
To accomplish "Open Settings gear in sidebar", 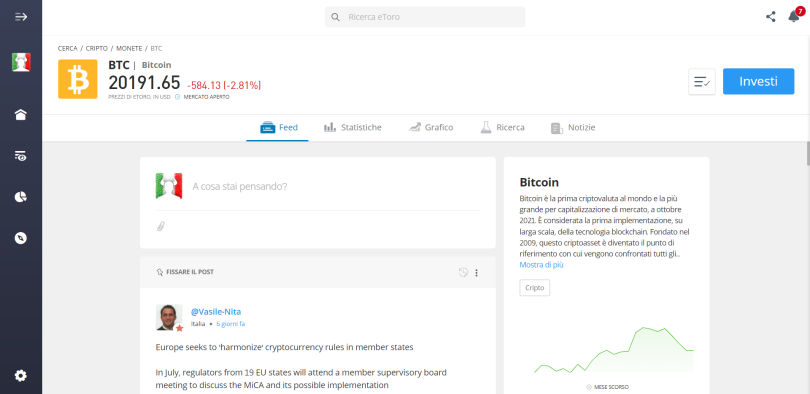I will tap(21, 375).
